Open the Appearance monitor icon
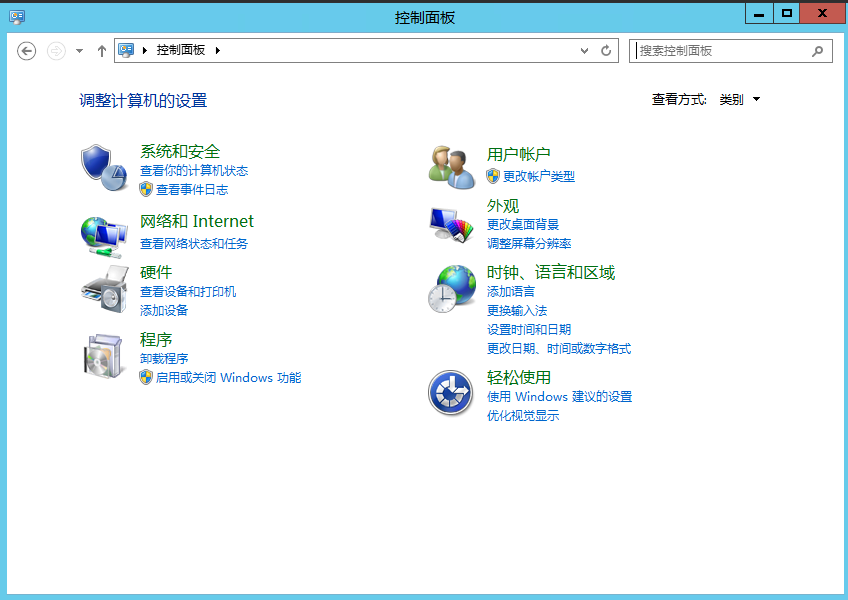This screenshot has height=600, width=848. 451,224
